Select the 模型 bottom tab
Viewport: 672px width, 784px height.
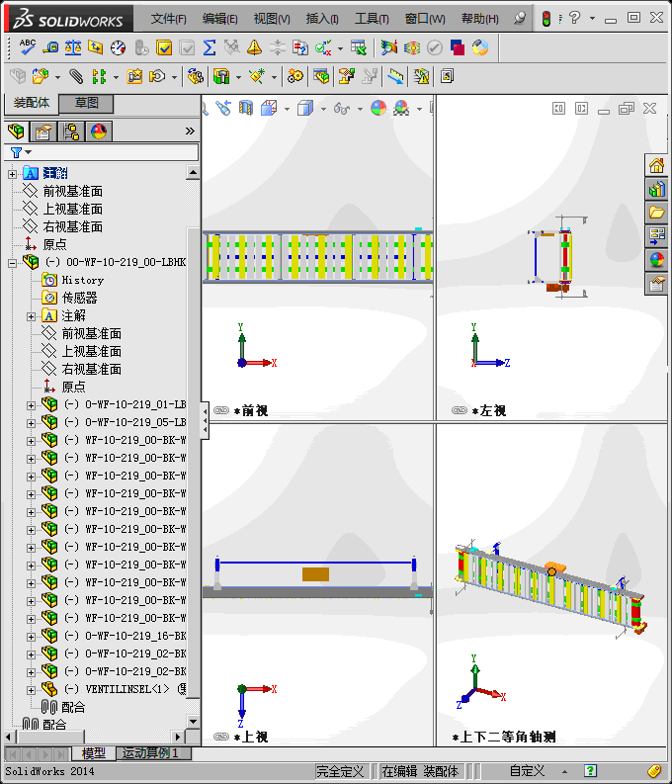click(x=94, y=752)
